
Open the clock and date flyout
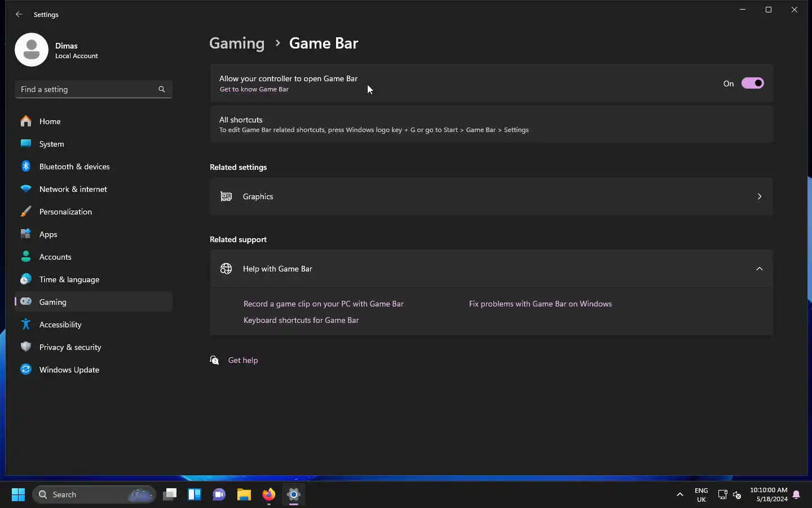(769, 494)
